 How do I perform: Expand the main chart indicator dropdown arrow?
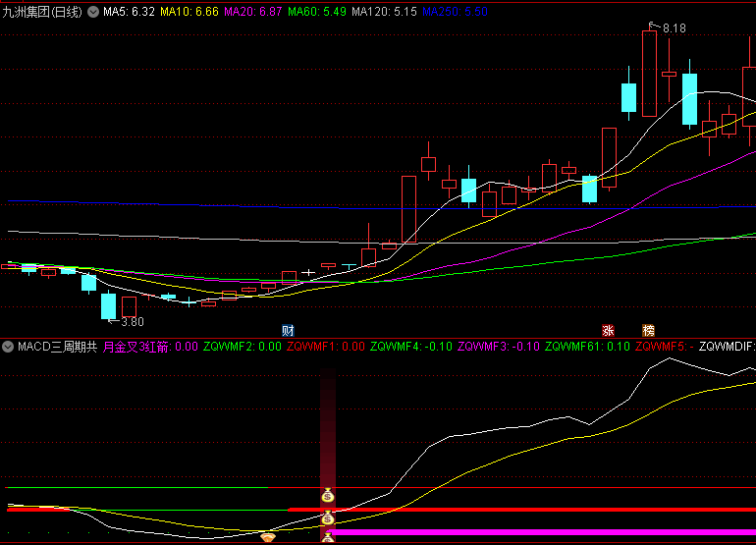[x=93, y=12]
